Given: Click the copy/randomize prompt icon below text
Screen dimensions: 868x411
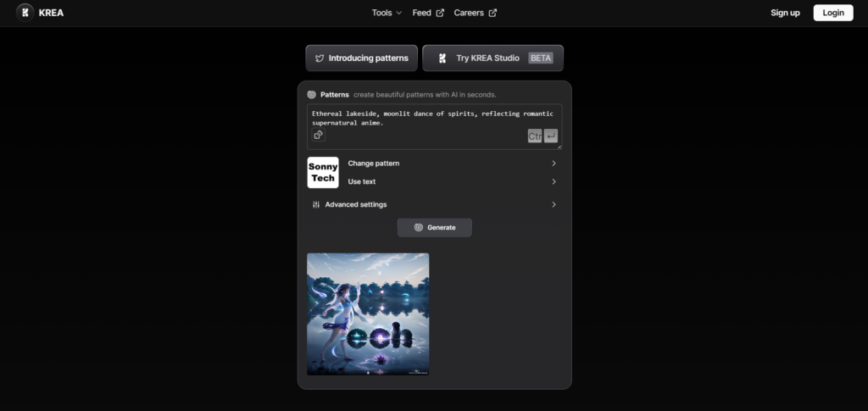Looking at the screenshot, I should 319,135.
